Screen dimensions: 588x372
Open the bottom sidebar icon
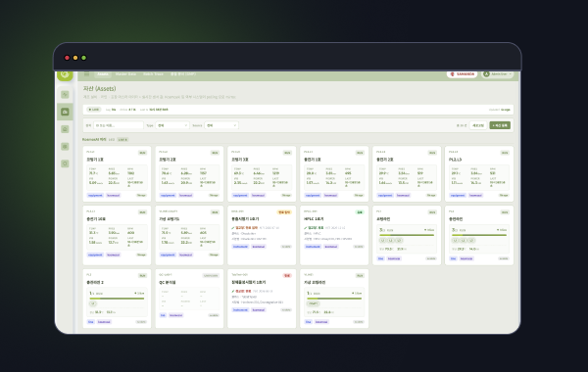tap(65, 163)
